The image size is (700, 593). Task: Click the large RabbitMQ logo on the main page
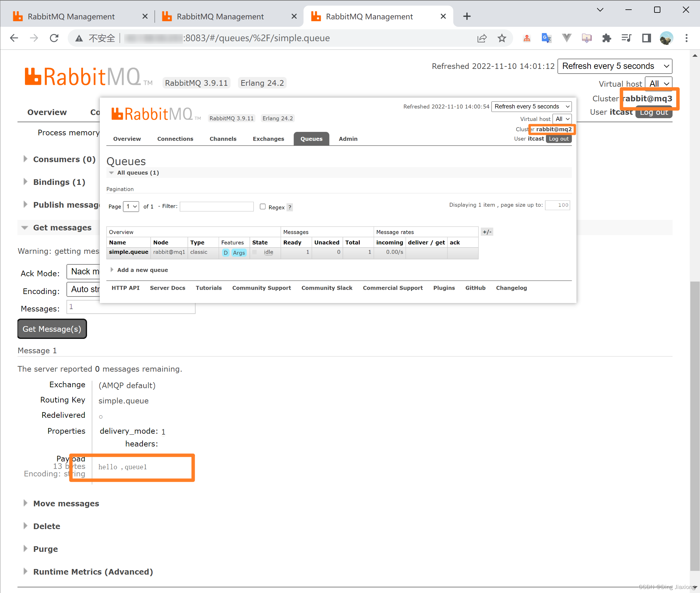[89, 77]
